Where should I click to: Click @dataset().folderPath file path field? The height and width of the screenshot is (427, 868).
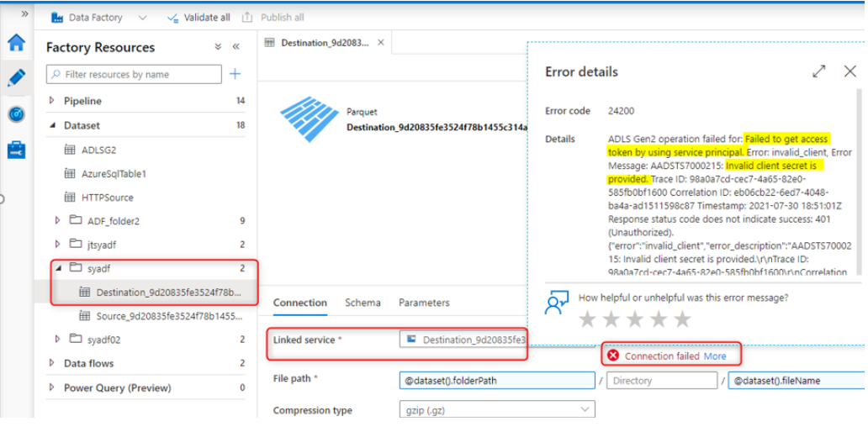(x=496, y=381)
